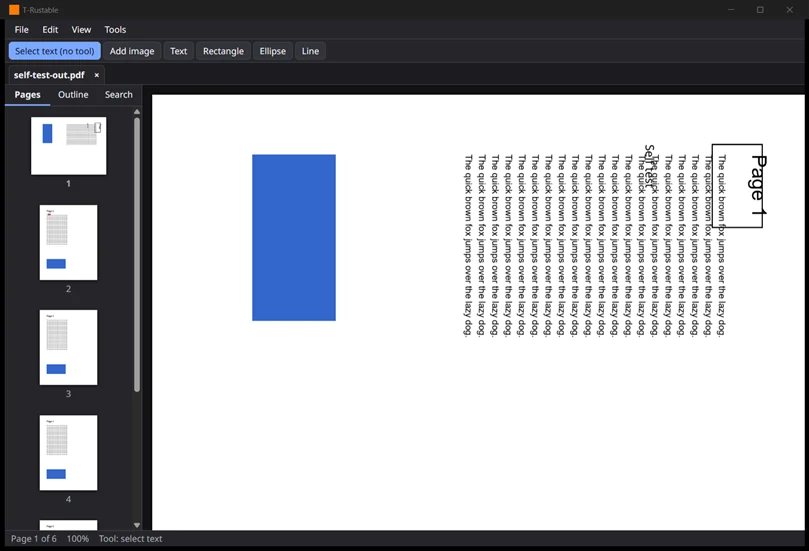The width and height of the screenshot is (809, 551).
Task: Open the View menu
Action: pos(81,29)
